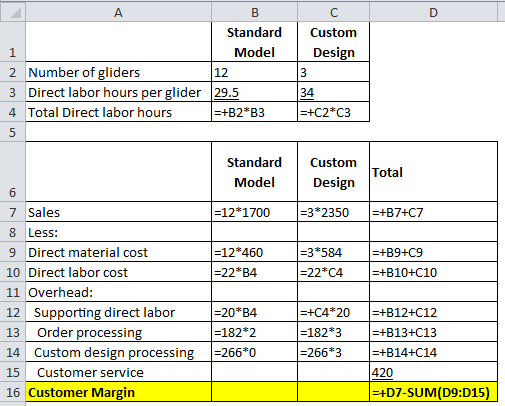Click 'Custom Design' header in row 1

pos(333,42)
